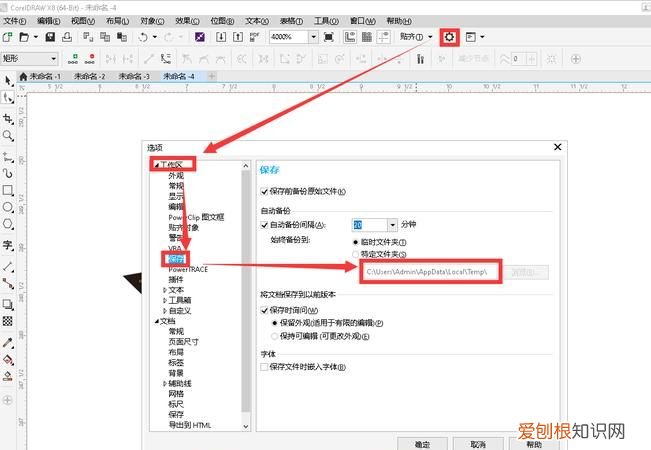Click the New document icon

click(7, 37)
